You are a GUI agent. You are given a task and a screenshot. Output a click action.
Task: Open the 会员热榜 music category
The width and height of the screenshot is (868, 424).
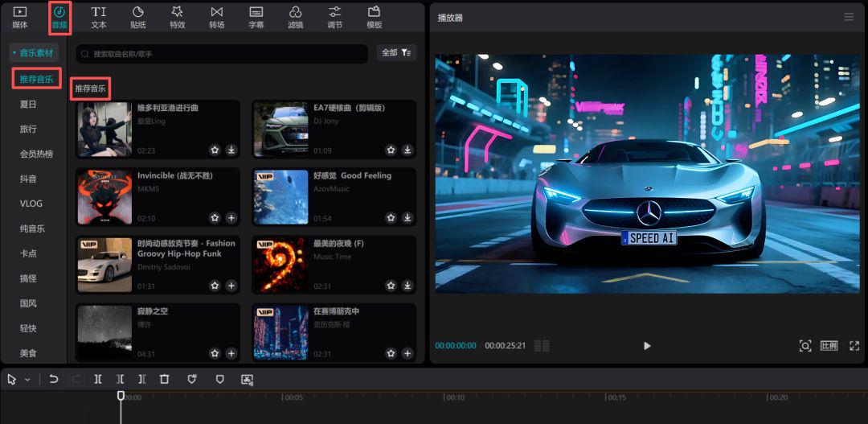coord(36,154)
